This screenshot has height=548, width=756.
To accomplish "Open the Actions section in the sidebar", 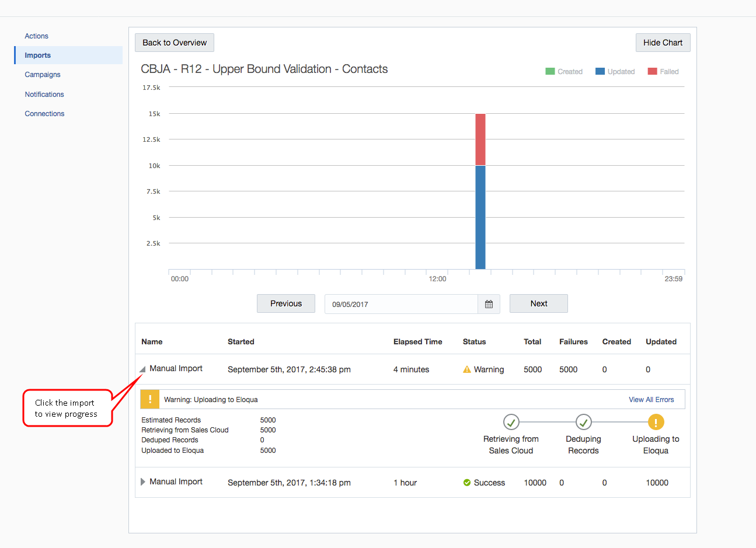I will pos(36,36).
